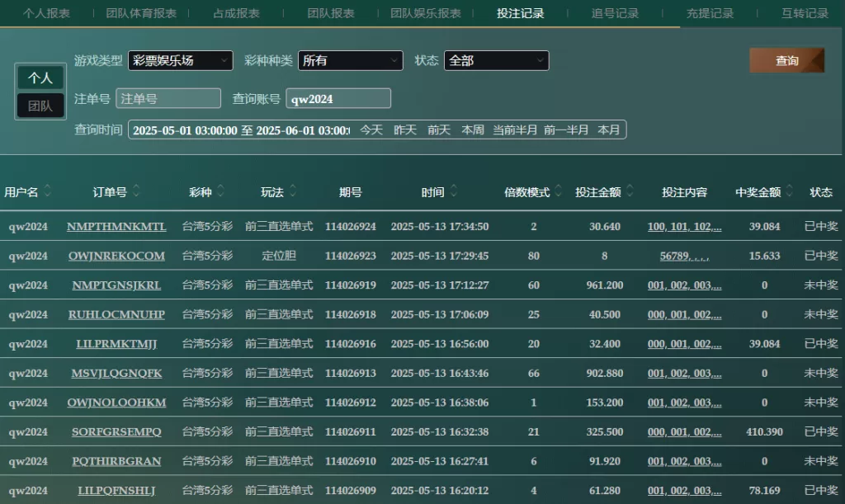Click winning amount 410.390
This screenshot has height=504, width=845.
764,432
